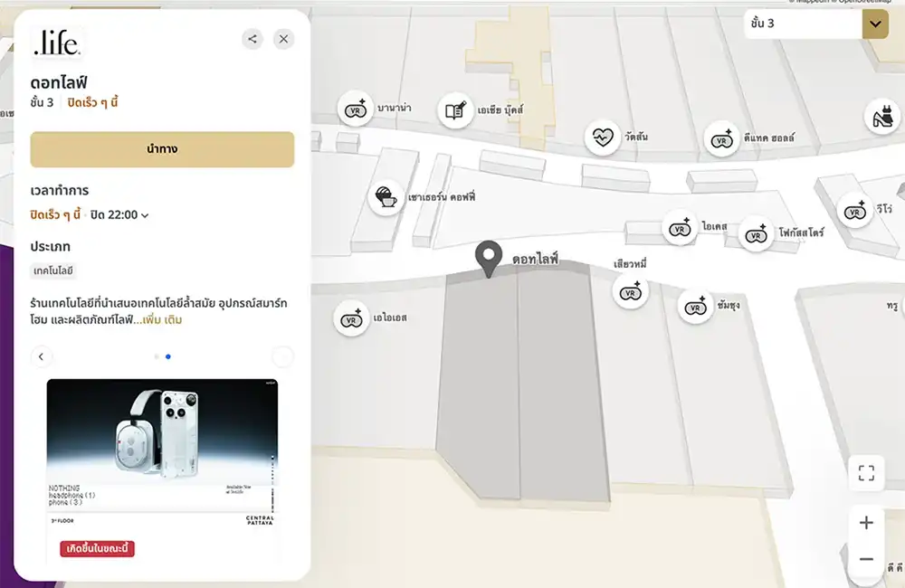Zoom out on the map with minus
This screenshot has width=905, height=588.
pyautogui.click(x=866, y=558)
